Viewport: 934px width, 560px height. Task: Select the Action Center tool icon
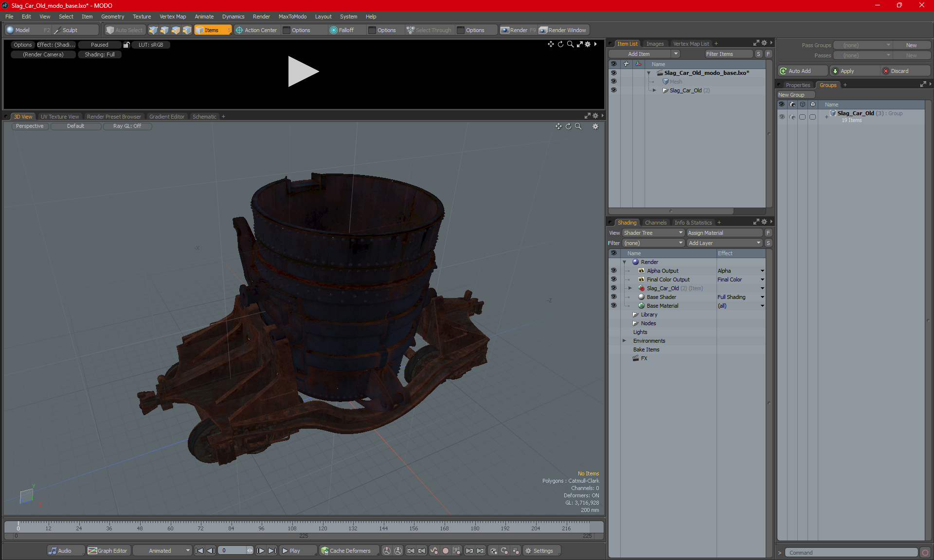tap(239, 30)
